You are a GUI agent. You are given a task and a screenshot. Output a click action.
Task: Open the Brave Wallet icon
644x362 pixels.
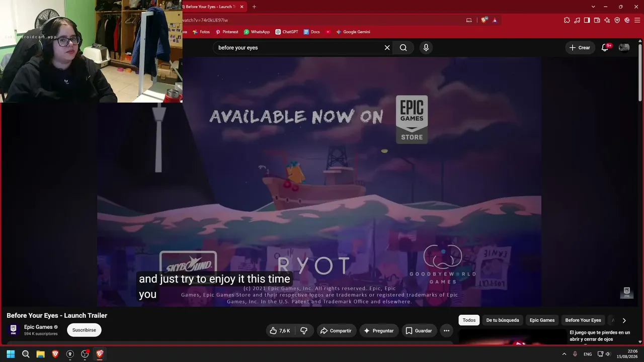[x=597, y=20]
